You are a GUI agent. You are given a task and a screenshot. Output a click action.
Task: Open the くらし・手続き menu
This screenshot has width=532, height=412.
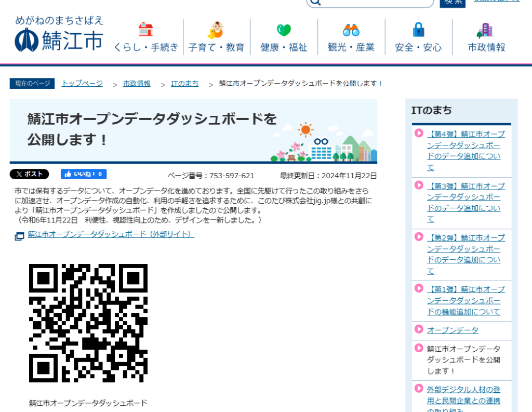146,47
